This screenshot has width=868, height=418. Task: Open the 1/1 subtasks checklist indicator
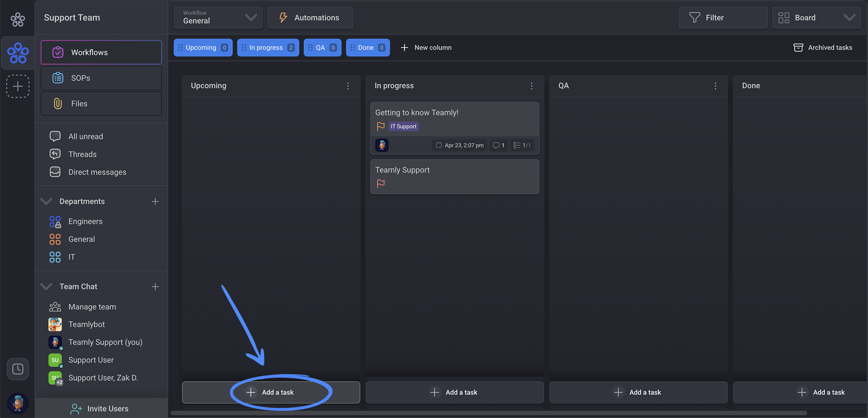tap(522, 145)
